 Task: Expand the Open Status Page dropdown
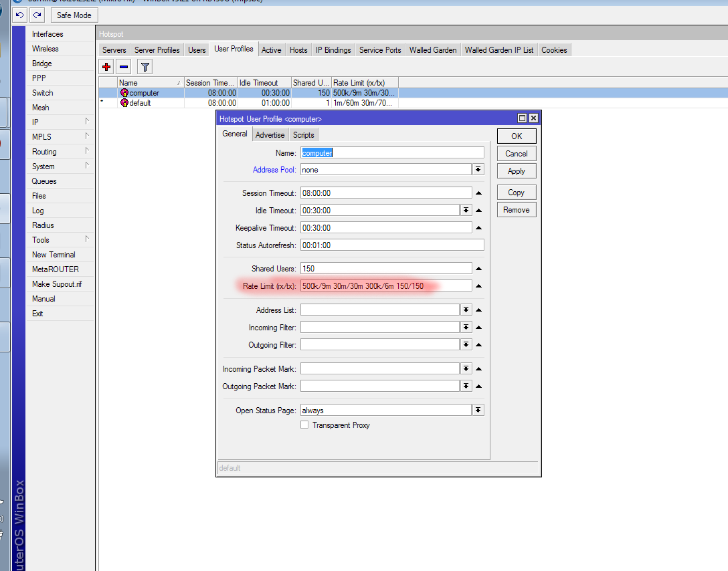click(478, 411)
